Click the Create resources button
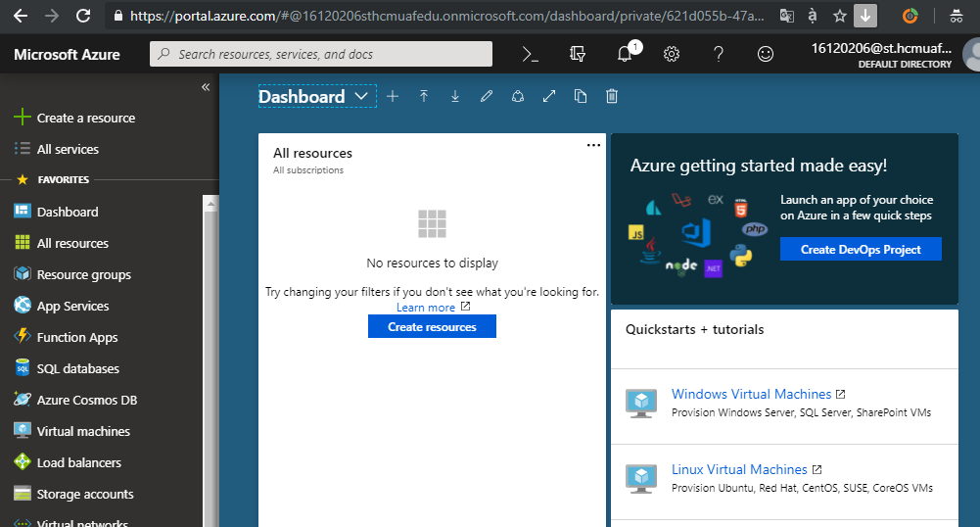Screen dimensions: 980x527 tap(432, 326)
